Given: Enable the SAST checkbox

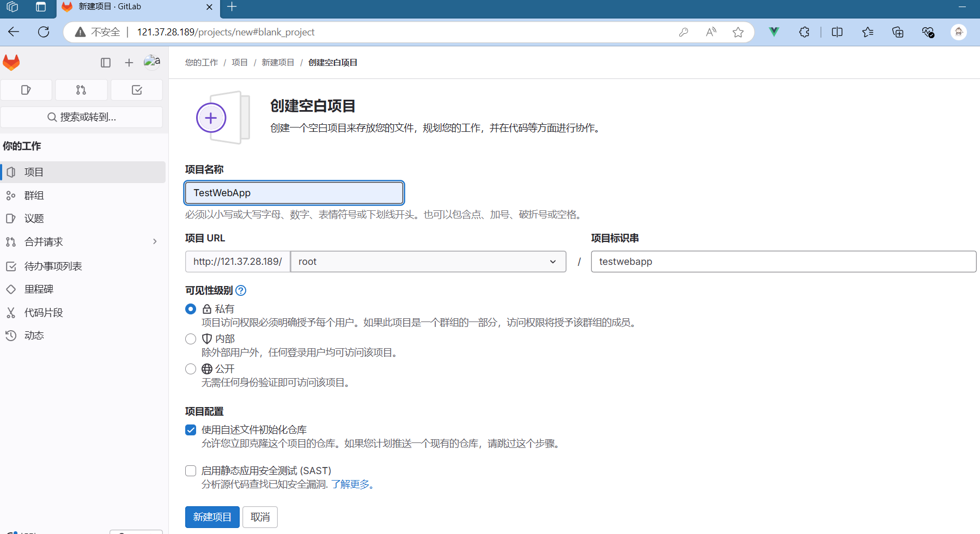Looking at the screenshot, I should click(x=191, y=471).
